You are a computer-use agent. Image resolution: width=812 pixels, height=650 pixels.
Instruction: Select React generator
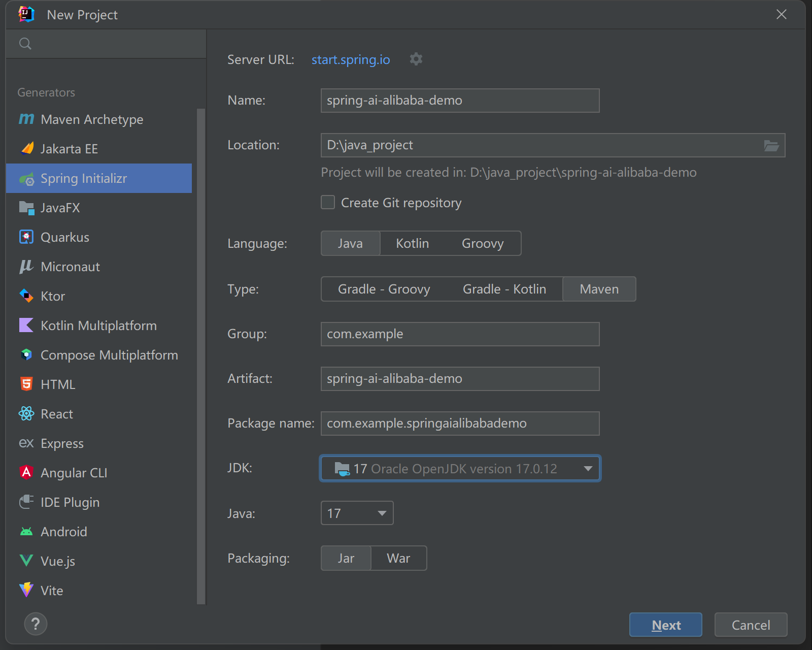coord(99,414)
